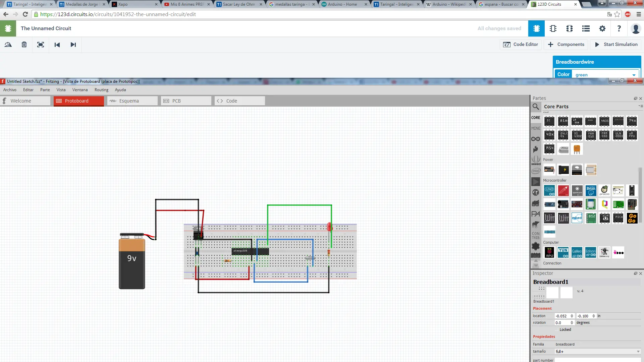The image size is (644, 362).
Task: Select the Atmega IC part
Action: pos(563,121)
